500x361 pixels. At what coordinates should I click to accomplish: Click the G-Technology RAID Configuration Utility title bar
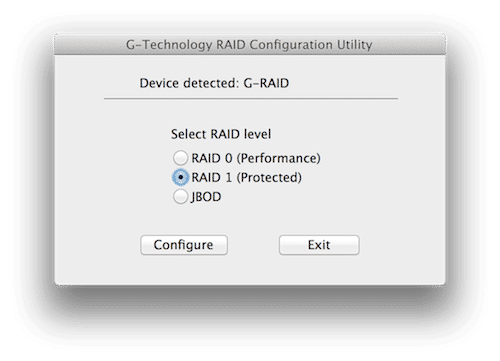pyautogui.click(x=250, y=44)
